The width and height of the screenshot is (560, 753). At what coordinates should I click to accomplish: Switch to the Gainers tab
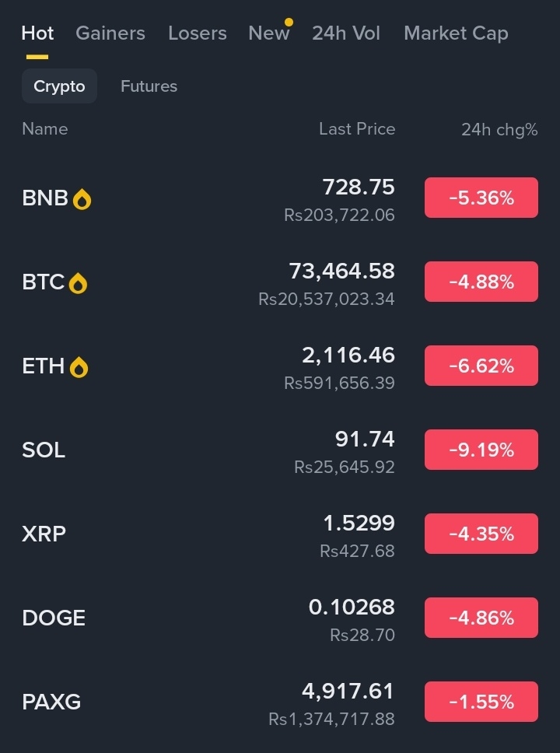(x=110, y=33)
